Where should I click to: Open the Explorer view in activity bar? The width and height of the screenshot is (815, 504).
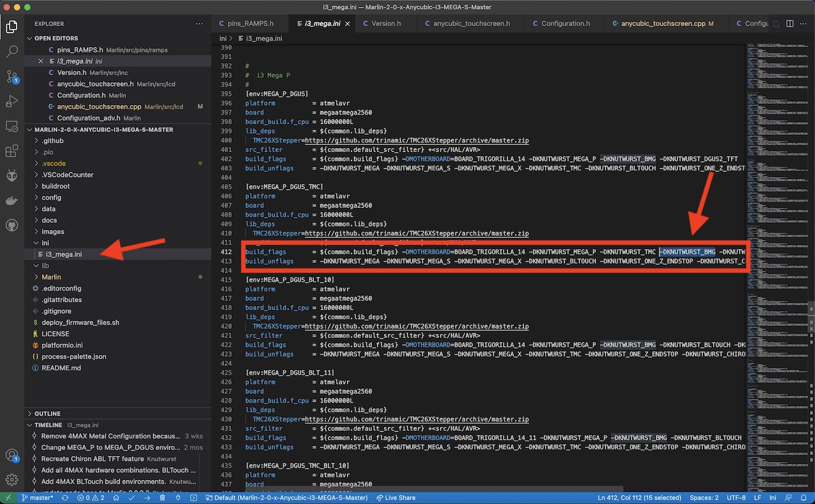click(11, 27)
